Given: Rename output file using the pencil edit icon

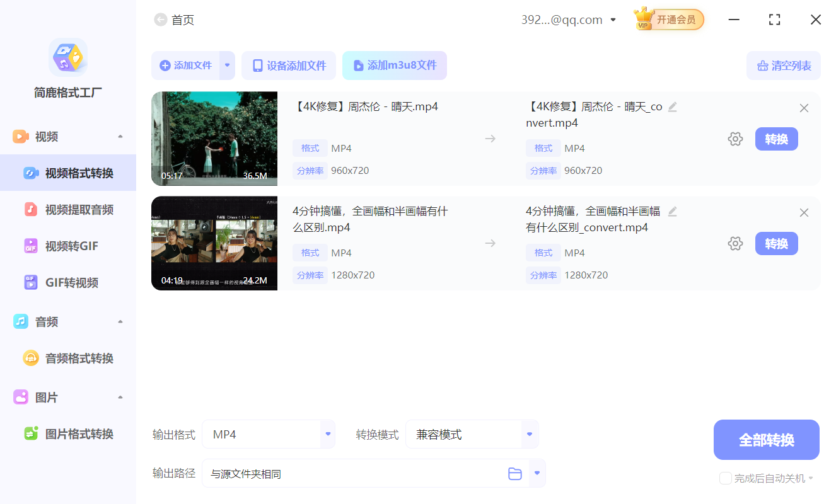Looking at the screenshot, I should pyautogui.click(x=672, y=106).
